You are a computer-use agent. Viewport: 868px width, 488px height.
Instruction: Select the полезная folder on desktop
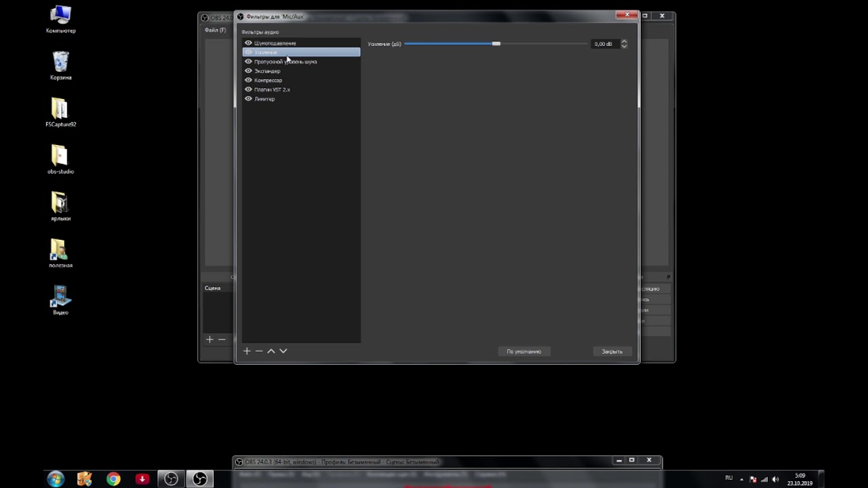point(60,253)
